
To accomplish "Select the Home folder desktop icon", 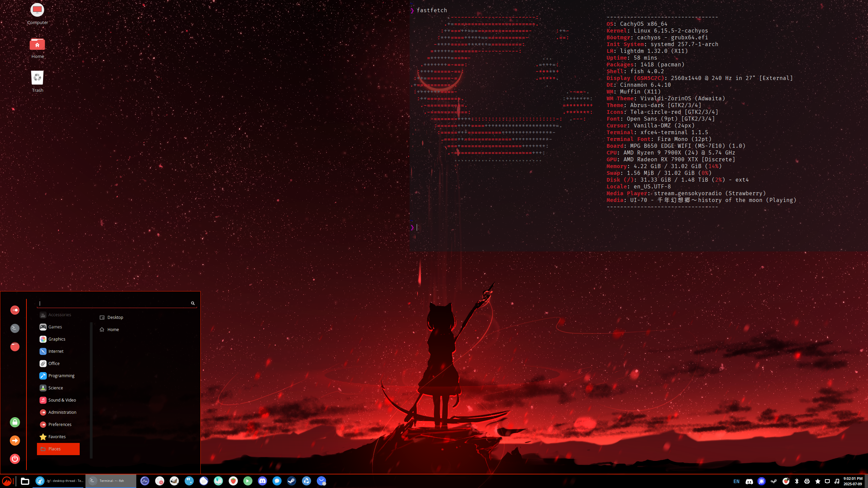I will pyautogui.click(x=37, y=48).
